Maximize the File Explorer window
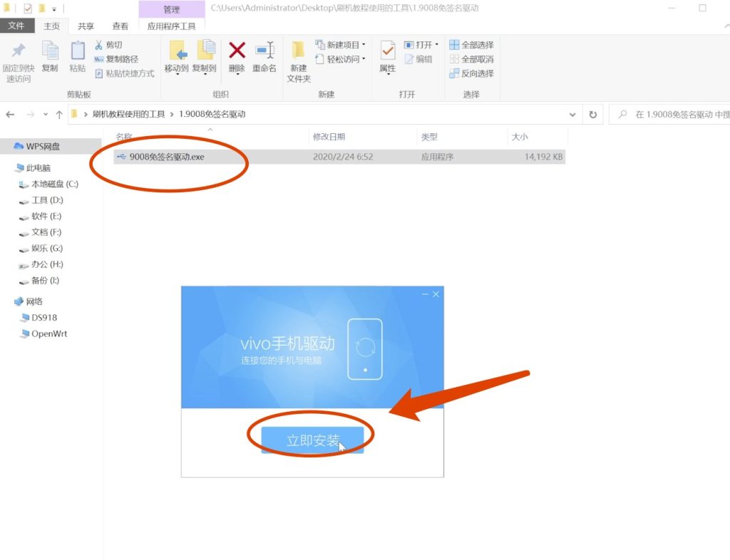 click(702, 8)
